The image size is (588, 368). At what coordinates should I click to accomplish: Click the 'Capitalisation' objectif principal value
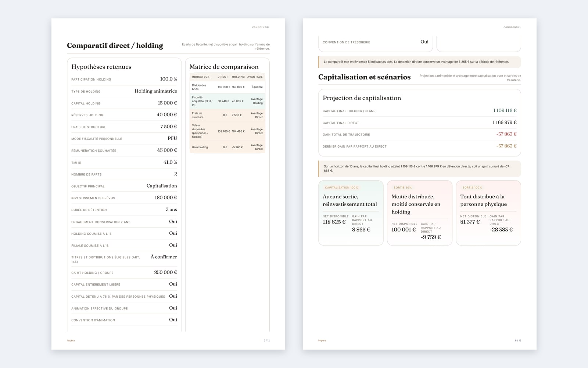162,185
